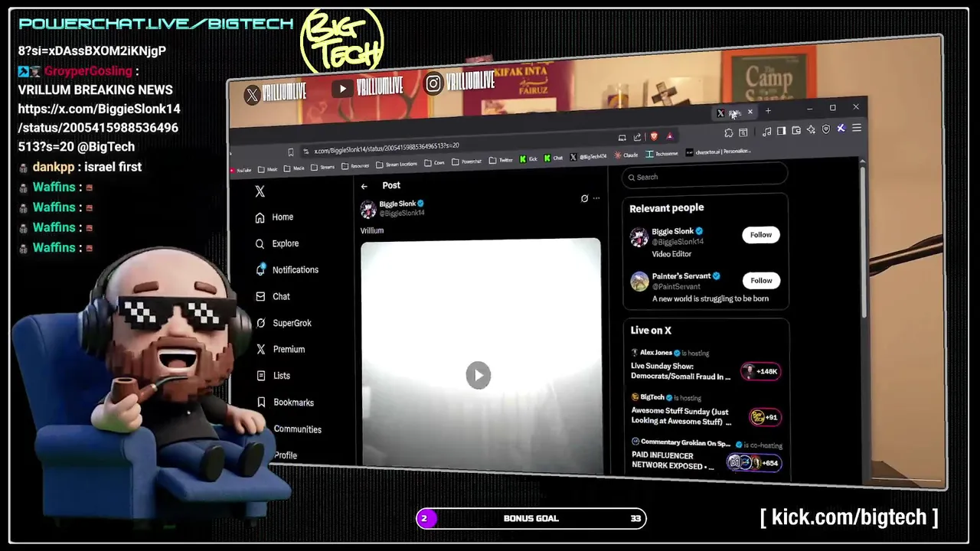The height and width of the screenshot is (551, 980).
Task: Open the Techmeme bookmark
Action: (661, 154)
